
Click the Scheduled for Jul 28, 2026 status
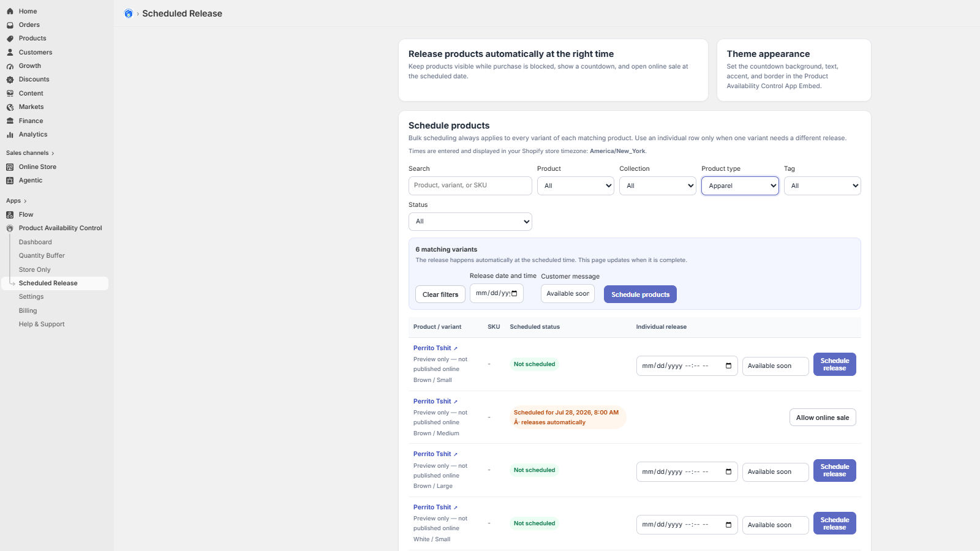(x=568, y=418)
